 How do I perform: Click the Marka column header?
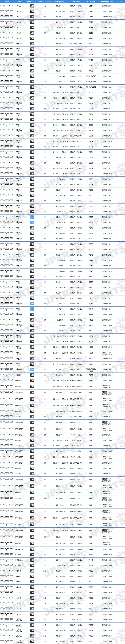pos(6,2)
